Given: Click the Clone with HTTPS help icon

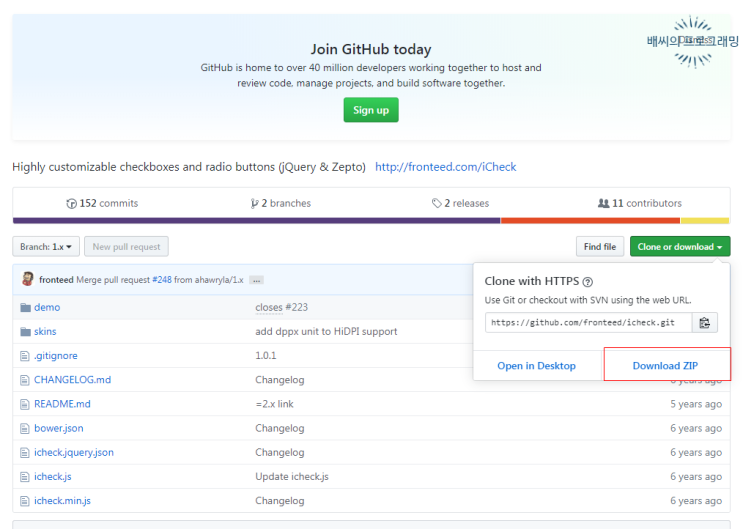Looking at the screenshot, I should (x=588, y=282).
